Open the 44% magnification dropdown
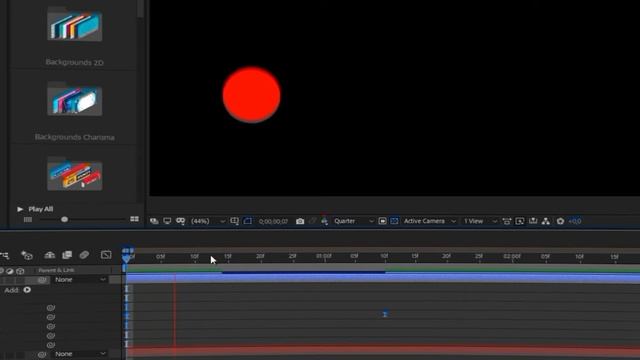This screenshot has width=640, height=360. click(x=208, y=221)
